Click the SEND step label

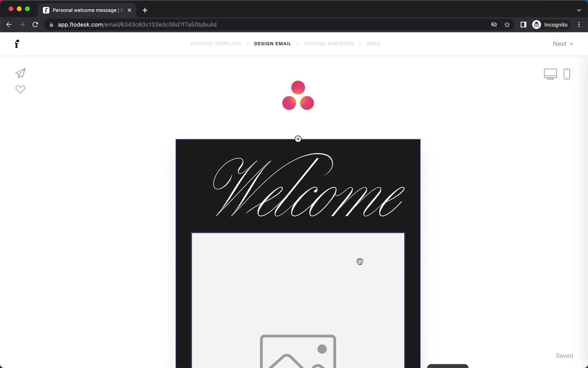coord(373,44)
